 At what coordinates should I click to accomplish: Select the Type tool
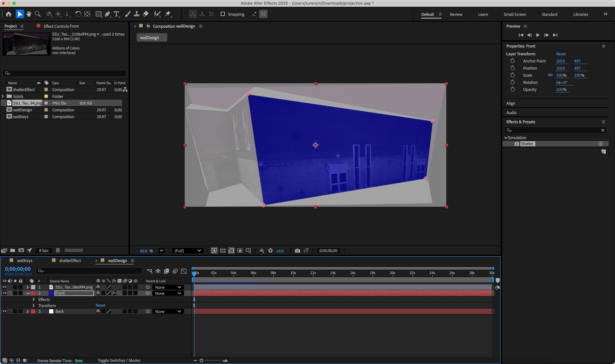(117, 14)
